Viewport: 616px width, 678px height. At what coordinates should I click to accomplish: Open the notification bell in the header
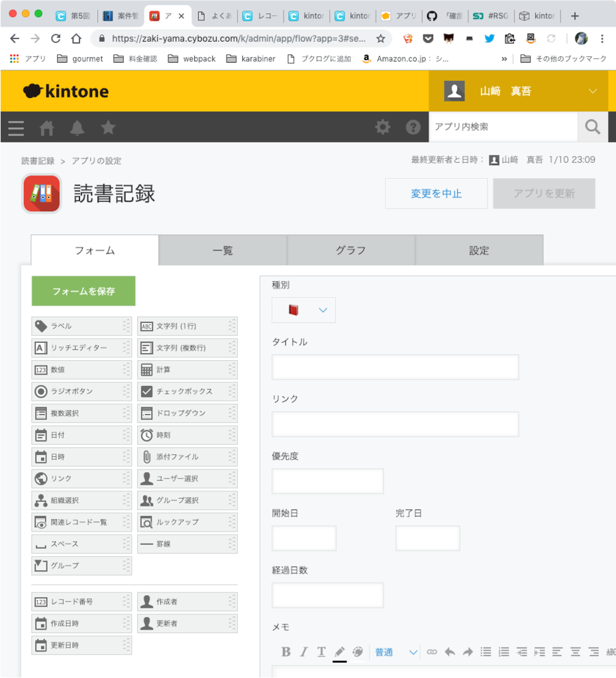click(x=76, y=127)
